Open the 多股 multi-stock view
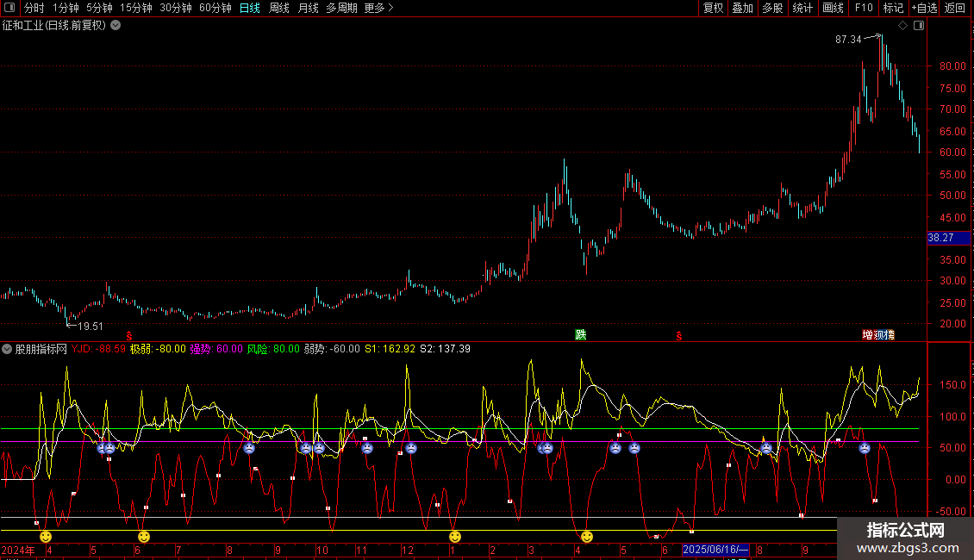 pyautogui.click(x=772, y=8)
